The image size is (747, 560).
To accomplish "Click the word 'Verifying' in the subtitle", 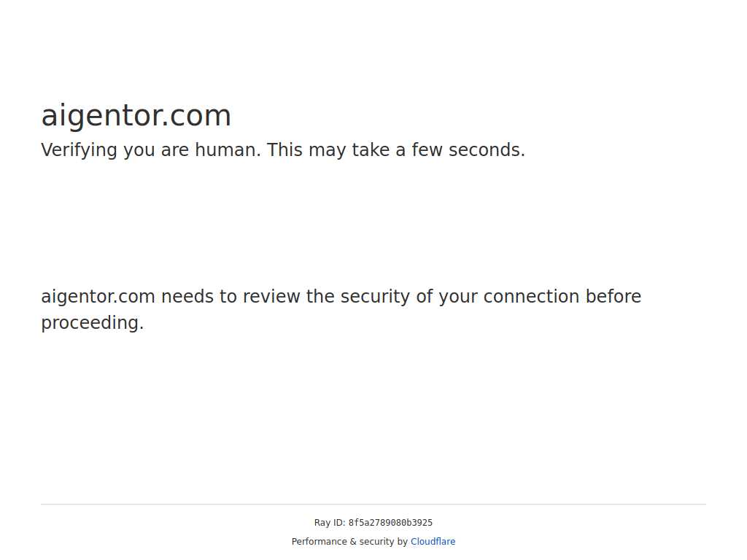I will click(x=79, y=150).
